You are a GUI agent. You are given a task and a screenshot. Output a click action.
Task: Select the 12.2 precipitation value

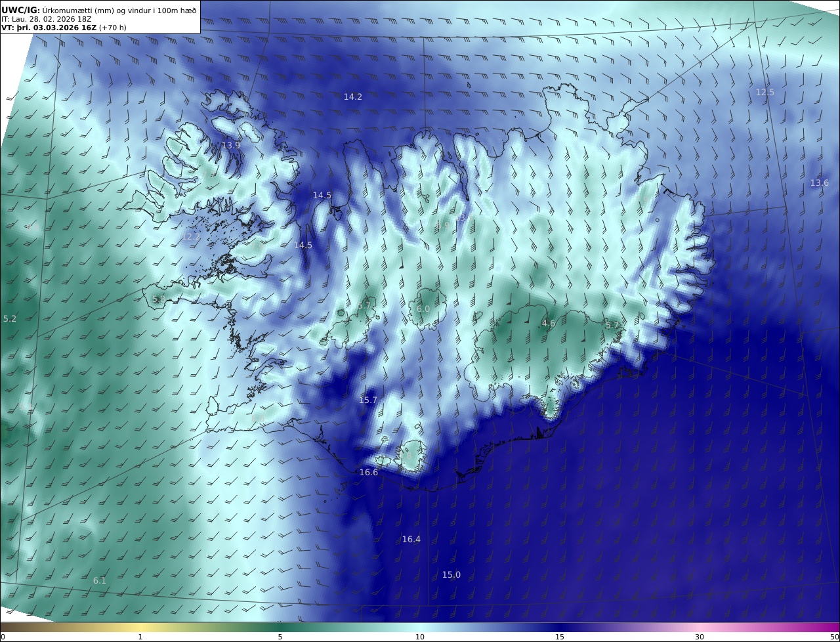pos(192,236)
